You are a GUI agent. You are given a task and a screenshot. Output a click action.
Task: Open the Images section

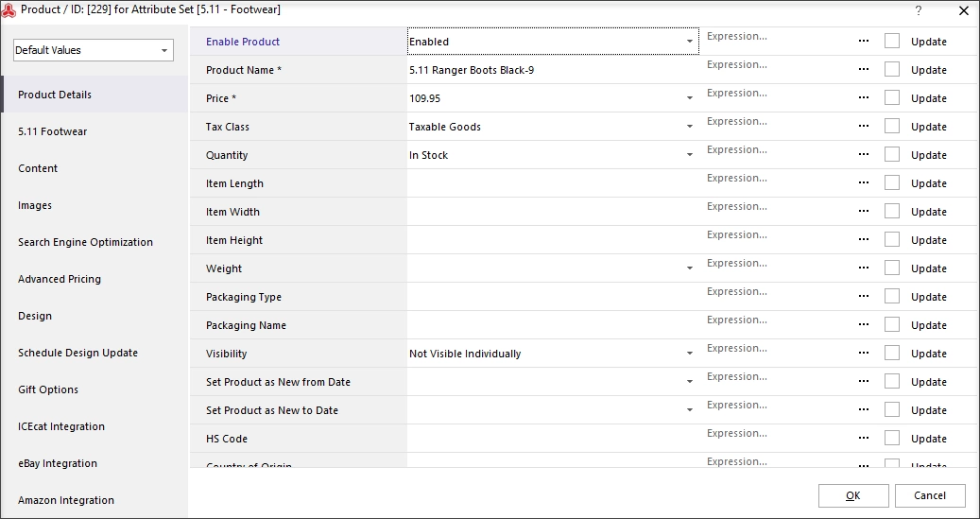pyautogui.click(x=95, y=205)
